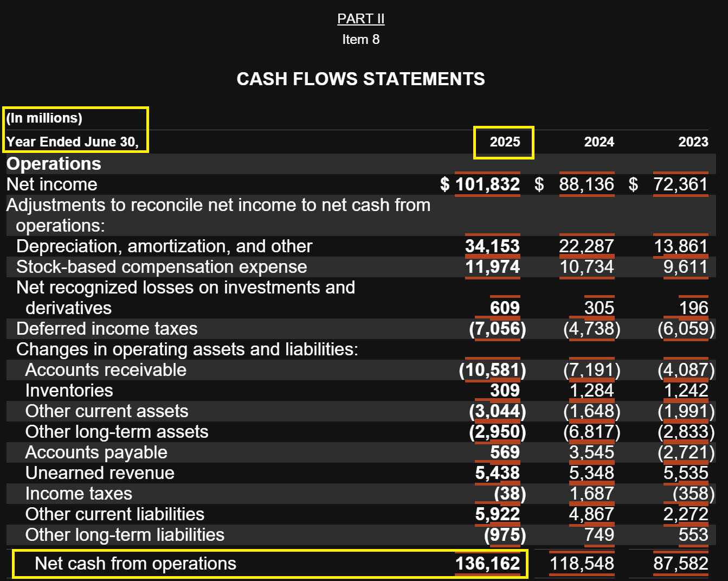Select stock compensation value 10,734

pos(587,267)
